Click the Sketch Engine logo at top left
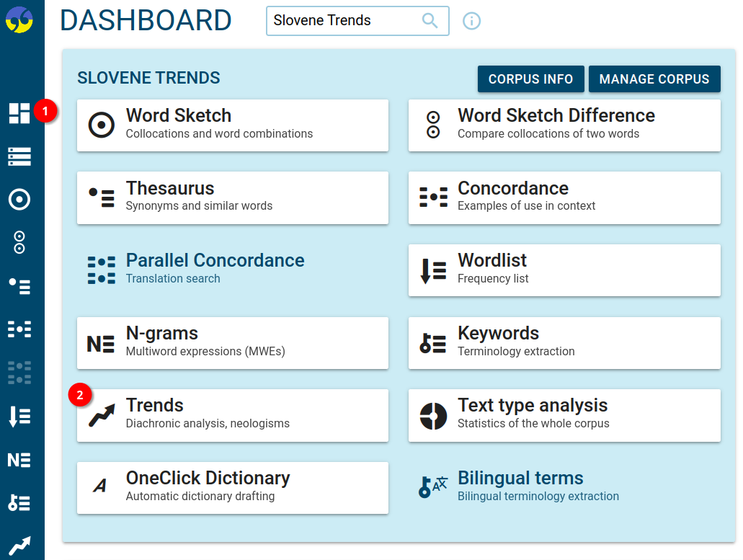The width and height of the screenshot is (743, 560). tap(20, 18)
